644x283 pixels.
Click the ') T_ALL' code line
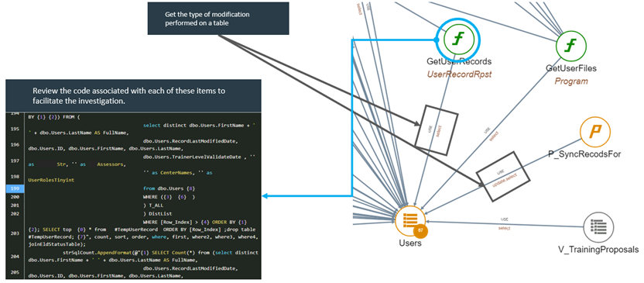(152, 205)
